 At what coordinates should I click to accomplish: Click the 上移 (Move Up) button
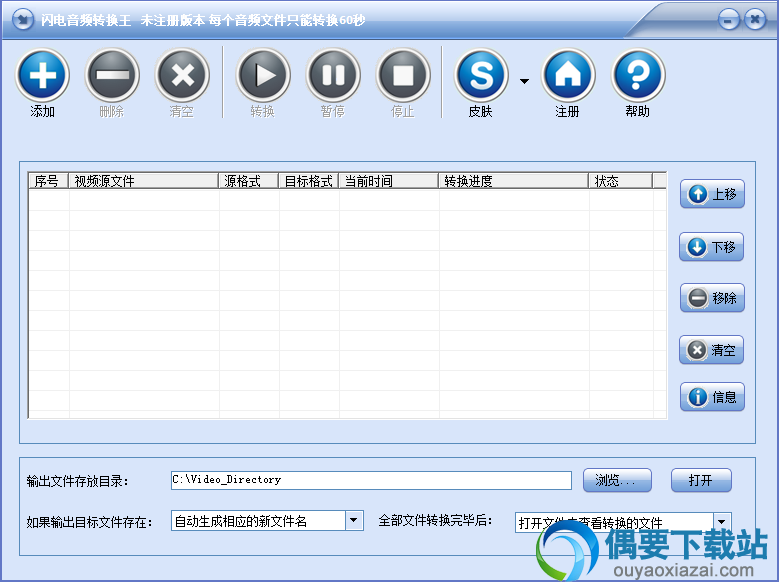tap(712, 194)
